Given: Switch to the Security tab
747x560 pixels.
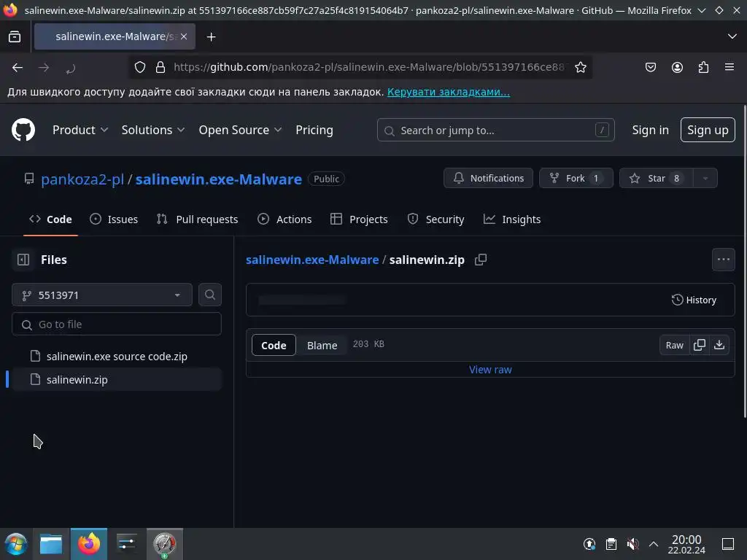Looking at the screenshot, I should pos(436,219).
